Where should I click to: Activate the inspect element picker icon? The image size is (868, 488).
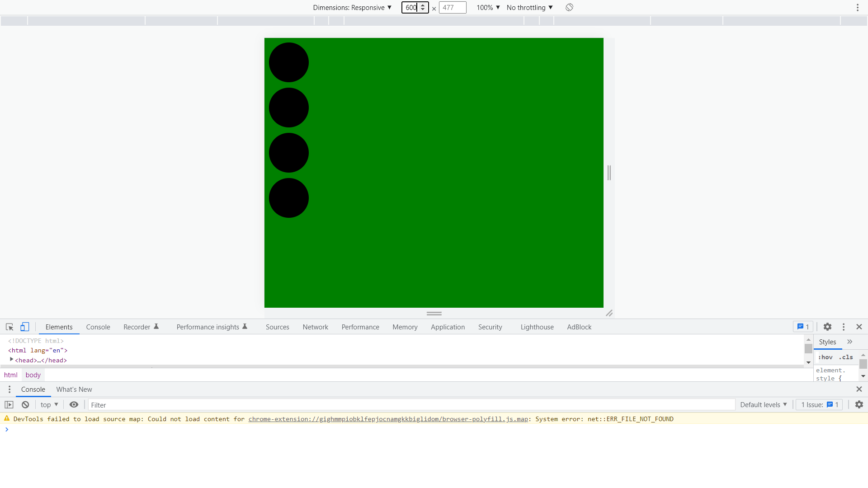tap(9, 327)
